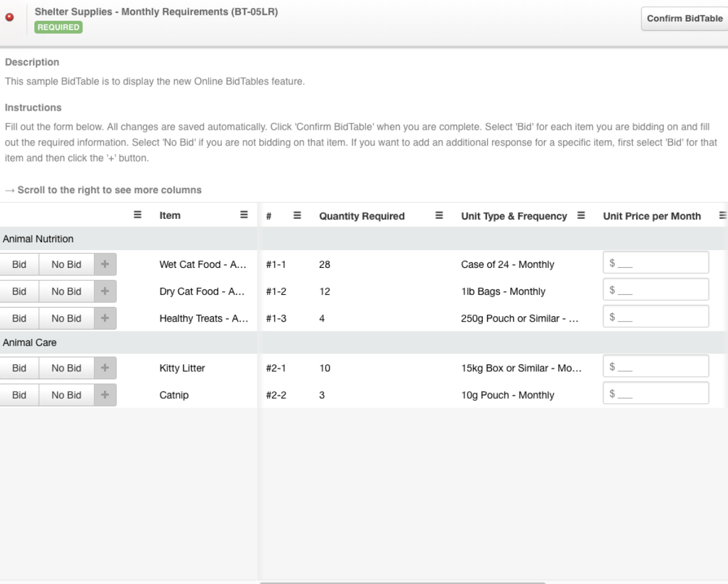Click the Kitty Litter item cell
728x584 pixels.
(x=182, y=368)
